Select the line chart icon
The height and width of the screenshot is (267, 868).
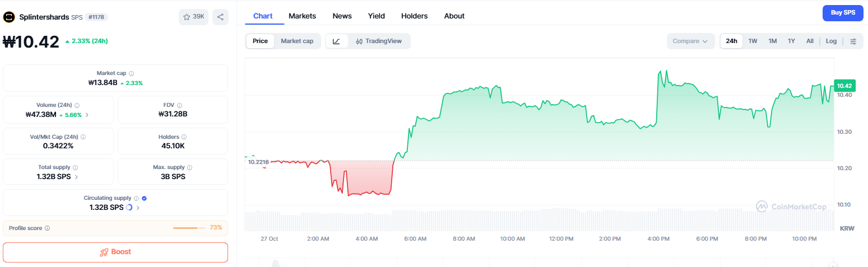[336, 41]
